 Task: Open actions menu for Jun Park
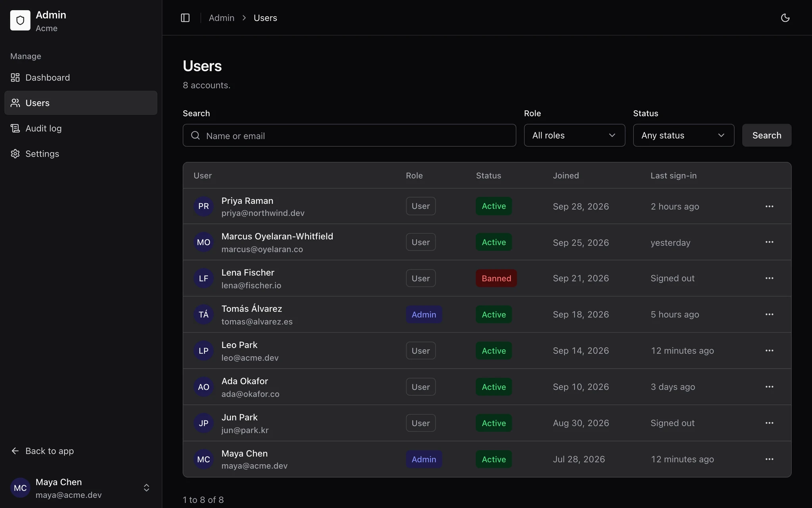[769, 423]
